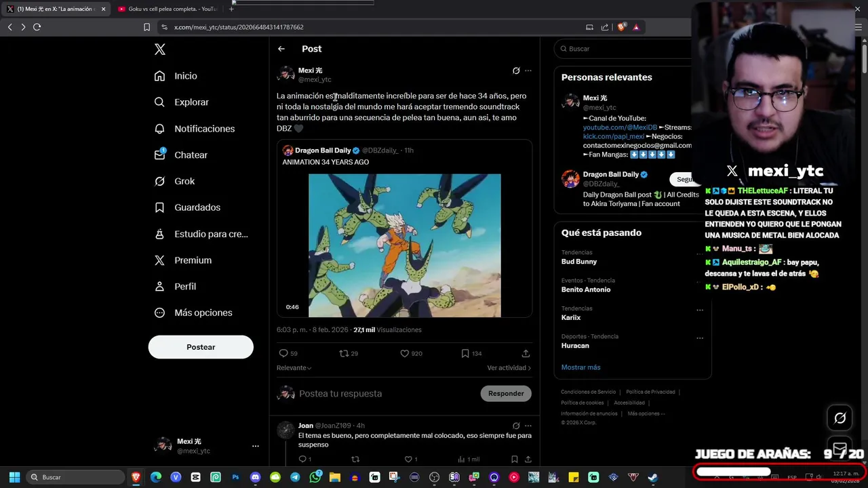Click the Postear button
Screen dimensions: 868x488
coord(201,347)
